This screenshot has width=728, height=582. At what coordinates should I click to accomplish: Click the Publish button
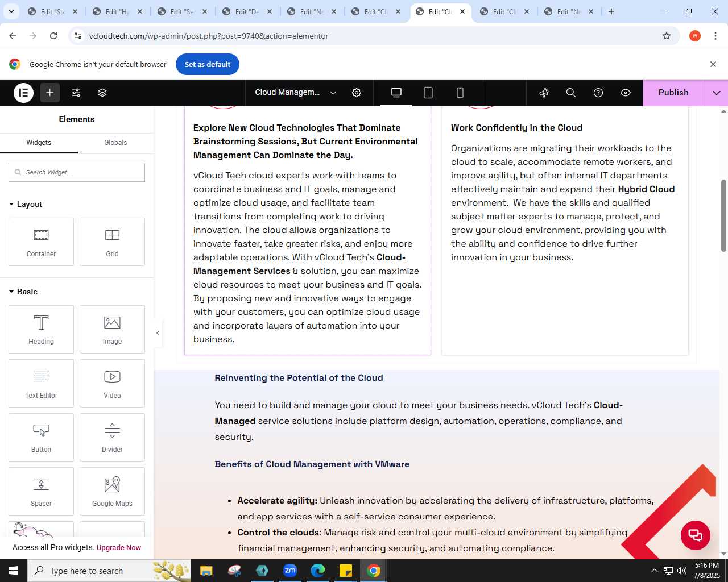[x=673, y=93]
